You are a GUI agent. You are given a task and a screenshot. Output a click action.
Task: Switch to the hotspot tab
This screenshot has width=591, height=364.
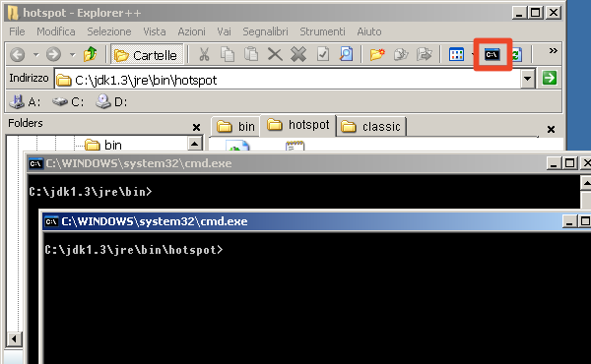coord(298,125)
